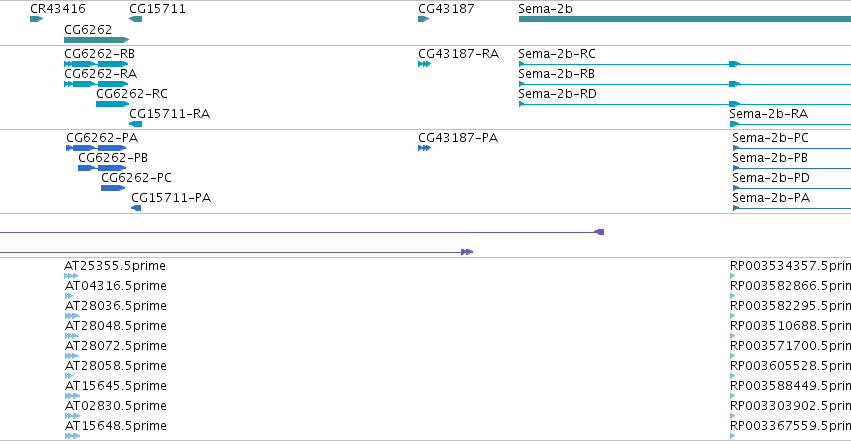Open the AT25355.5prime EST label
851x441 pixels.
tap(115, 266)
